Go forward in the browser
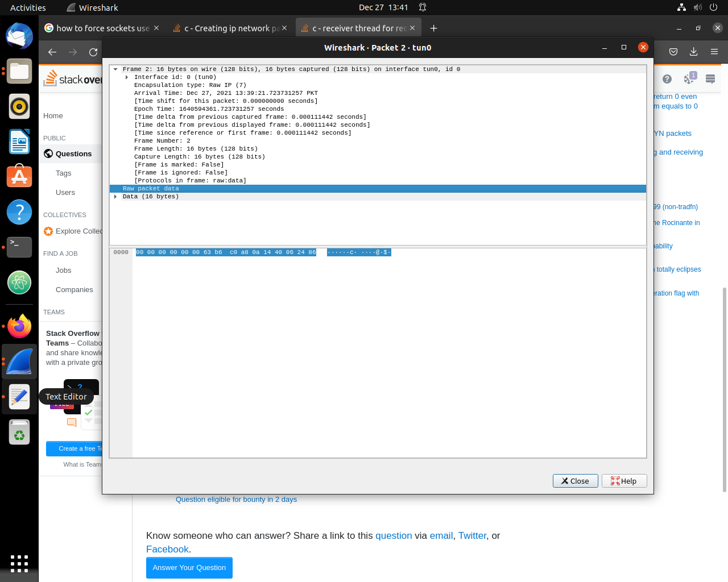This screenshot has height=582, width=728. point(73,52)
